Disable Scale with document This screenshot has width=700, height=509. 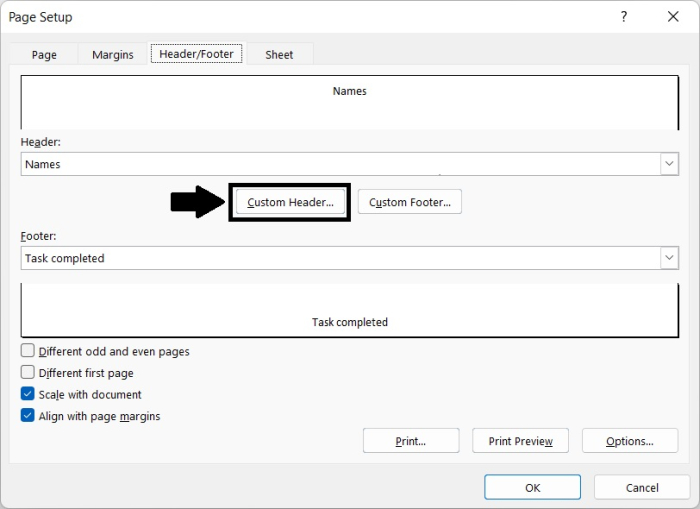coord(28,395)
